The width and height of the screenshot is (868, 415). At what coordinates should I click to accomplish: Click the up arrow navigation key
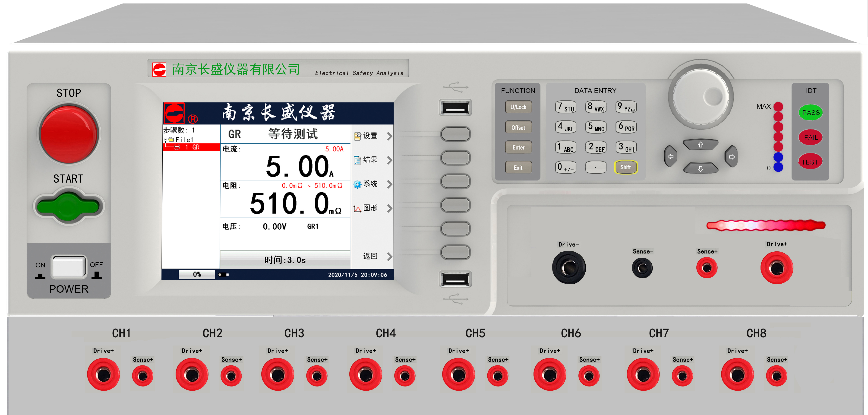pyautogui.click(x=701, y=145)
